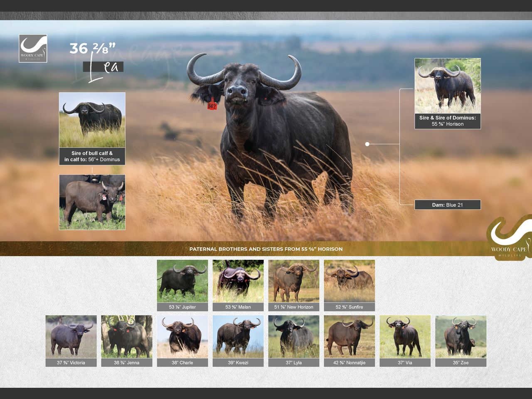Viewport: 532px width, 399px height.
Task: Click the Lea name title
Action: (103, 67)
